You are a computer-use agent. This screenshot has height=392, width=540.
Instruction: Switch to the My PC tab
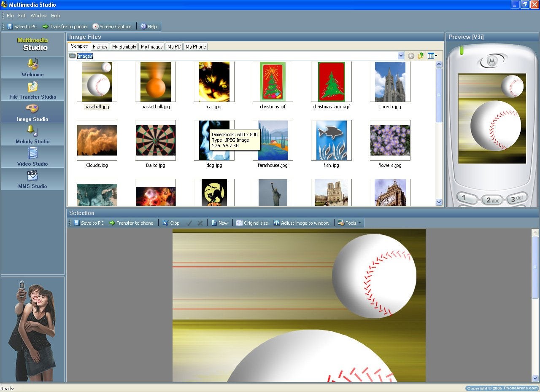[174, 47]
